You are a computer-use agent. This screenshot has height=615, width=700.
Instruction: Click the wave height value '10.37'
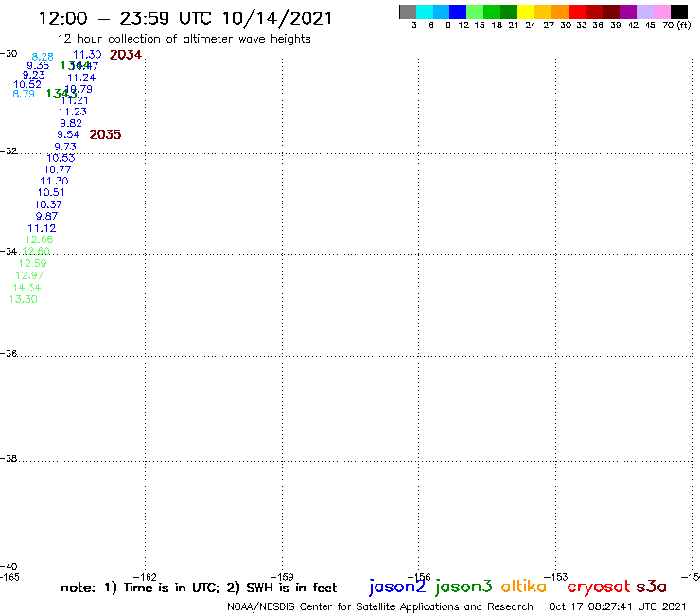click(48, 204)
